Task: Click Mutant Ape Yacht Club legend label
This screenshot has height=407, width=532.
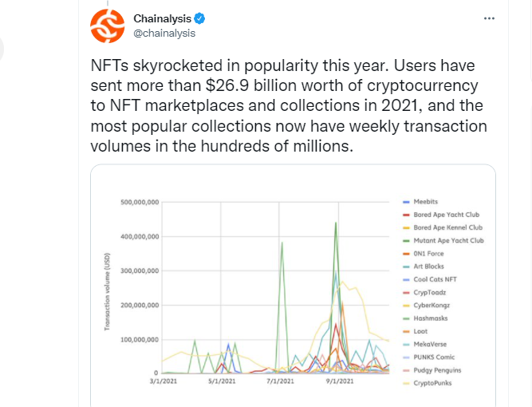Action: (448, 240)
